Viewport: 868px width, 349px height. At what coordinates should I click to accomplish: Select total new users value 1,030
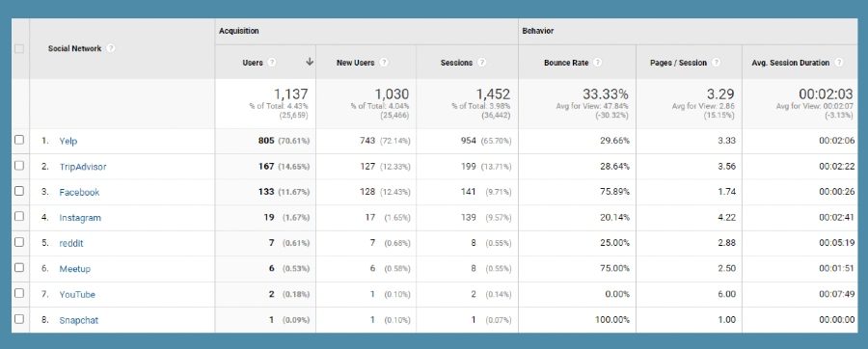(x=392, y=94)
